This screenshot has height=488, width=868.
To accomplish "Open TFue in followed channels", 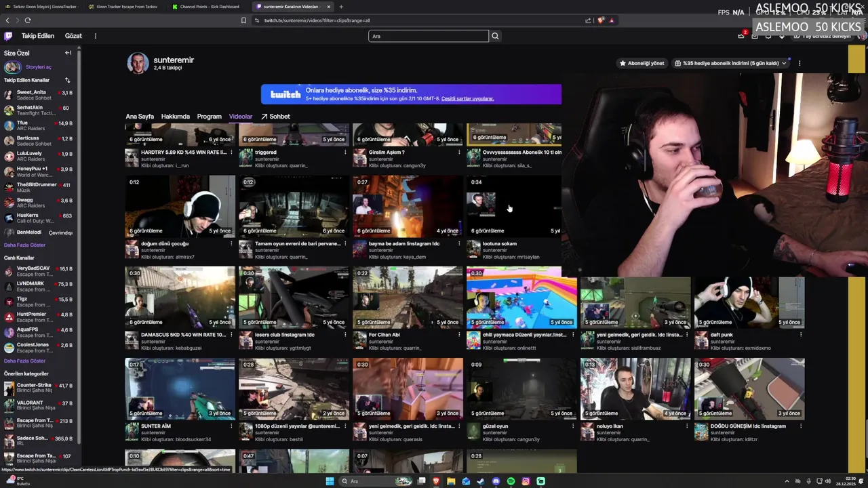I will (x=38, y=125).
